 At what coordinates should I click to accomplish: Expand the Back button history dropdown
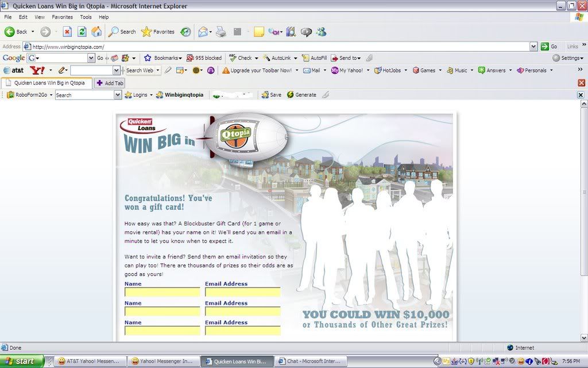[x=33, y=32]
